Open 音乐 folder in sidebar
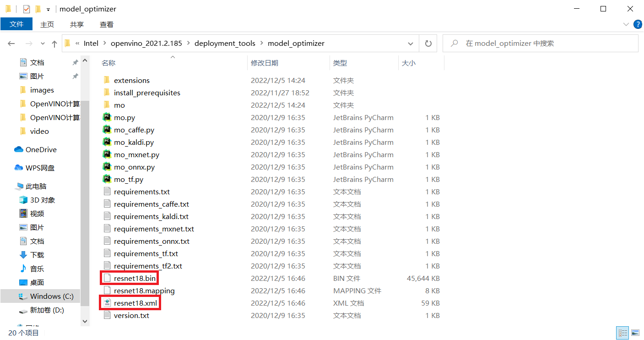 coord(32,269)
